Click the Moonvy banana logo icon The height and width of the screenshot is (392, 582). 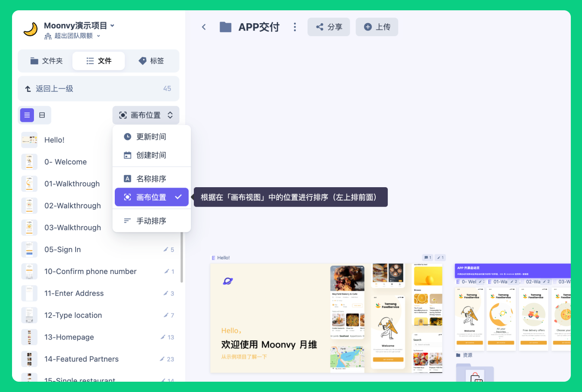[x=31, y=30]
